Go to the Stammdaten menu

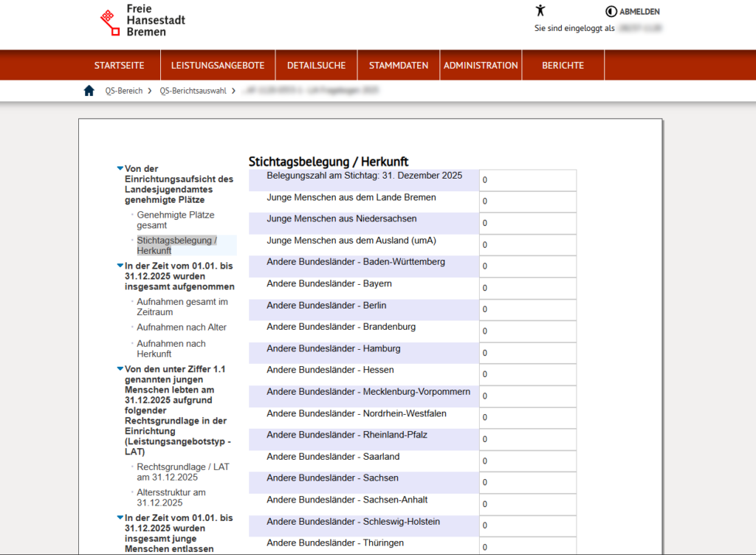(x=398, y=66)
